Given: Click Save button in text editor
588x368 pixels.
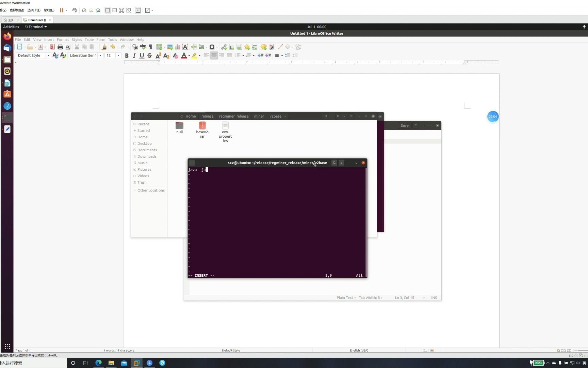Looking at the screenshot, I should 404,125.
